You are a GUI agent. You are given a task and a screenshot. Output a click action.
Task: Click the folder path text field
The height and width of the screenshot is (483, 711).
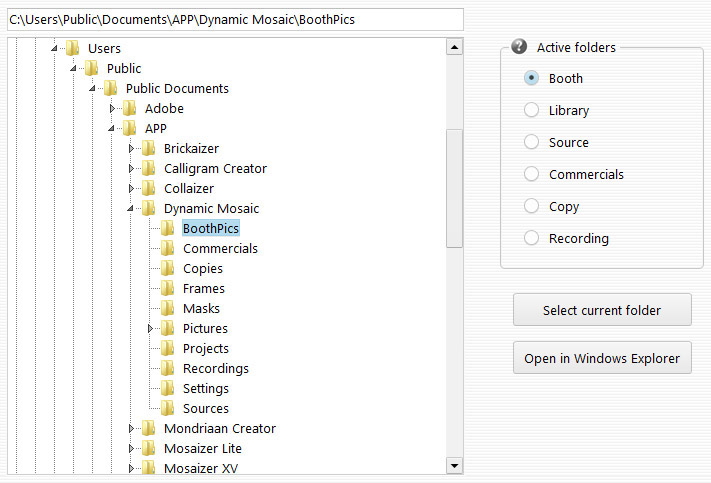coord(234,19)
